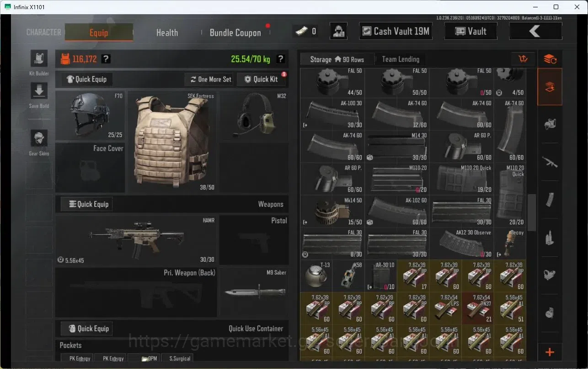
Task: Select the SEK Fortress armor vest
Action: coord(172,141)
